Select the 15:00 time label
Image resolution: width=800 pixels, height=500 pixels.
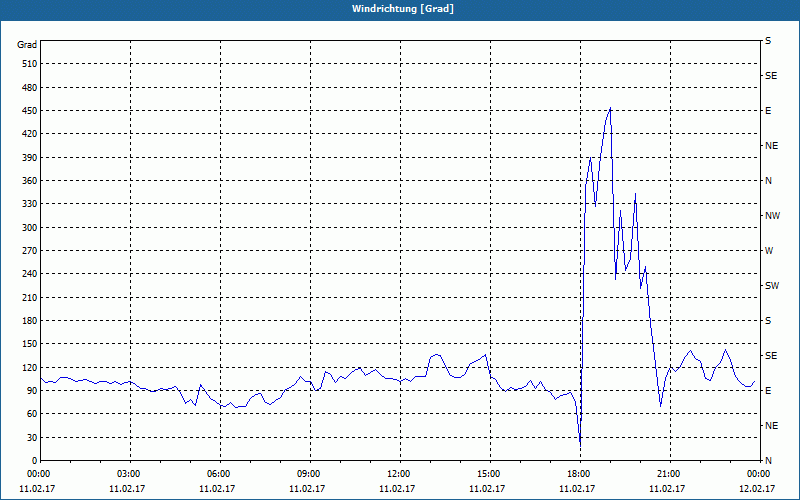click(x=490, y=474)
